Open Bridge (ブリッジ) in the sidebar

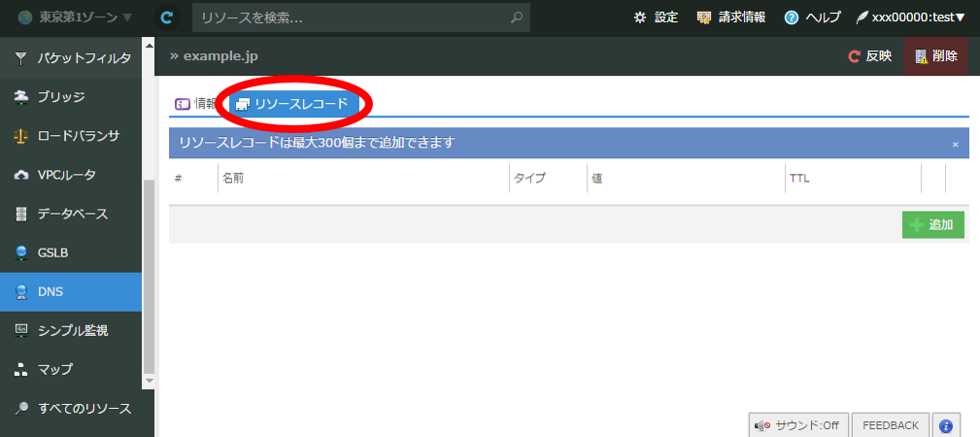[x=71, y=97]
